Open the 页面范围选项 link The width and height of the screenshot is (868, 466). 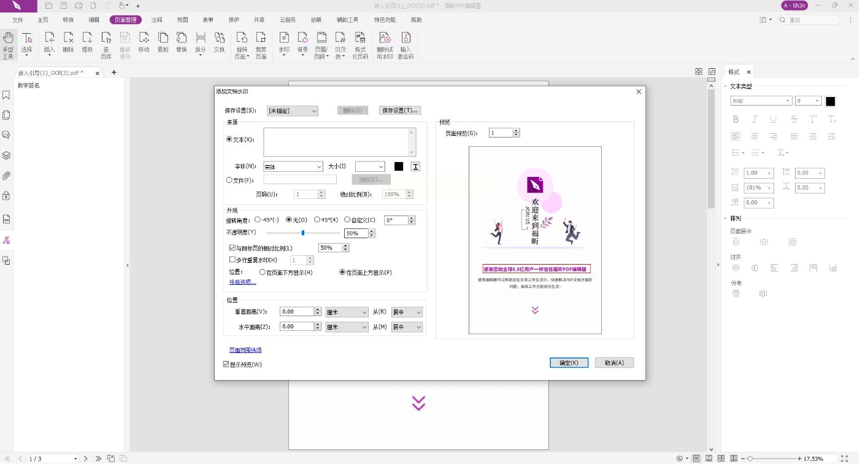[245, 350]
